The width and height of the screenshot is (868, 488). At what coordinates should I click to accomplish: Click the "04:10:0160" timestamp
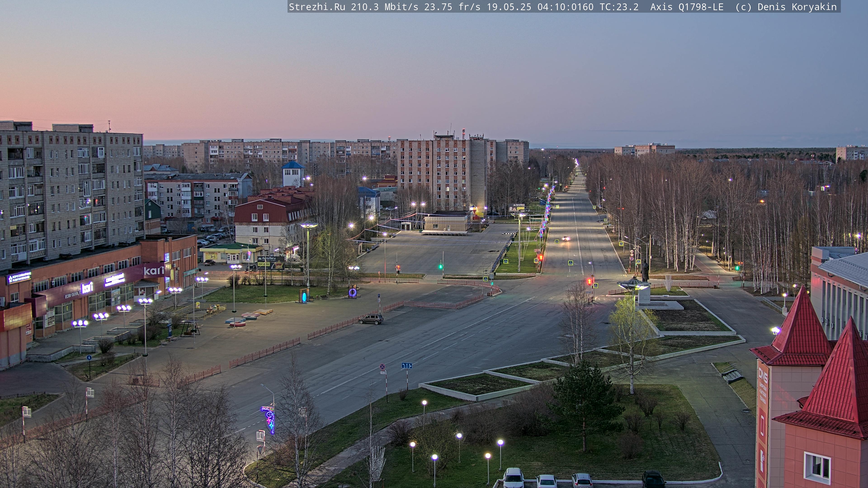click(565, 7)
